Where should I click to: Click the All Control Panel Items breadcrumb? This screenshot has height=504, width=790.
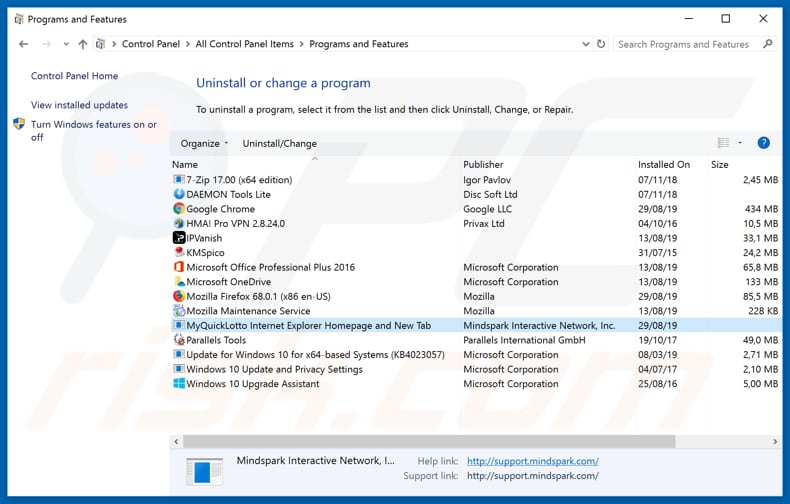coord(244,44)
